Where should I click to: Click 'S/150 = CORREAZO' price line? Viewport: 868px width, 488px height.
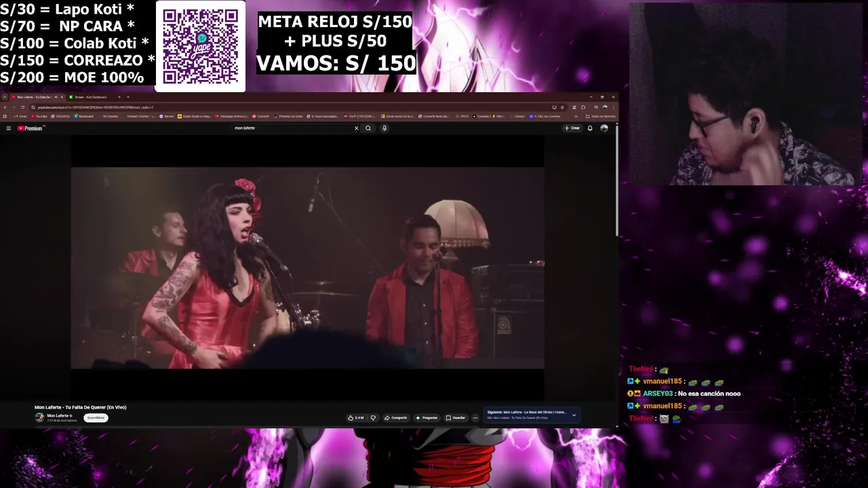tap(77, 60)
